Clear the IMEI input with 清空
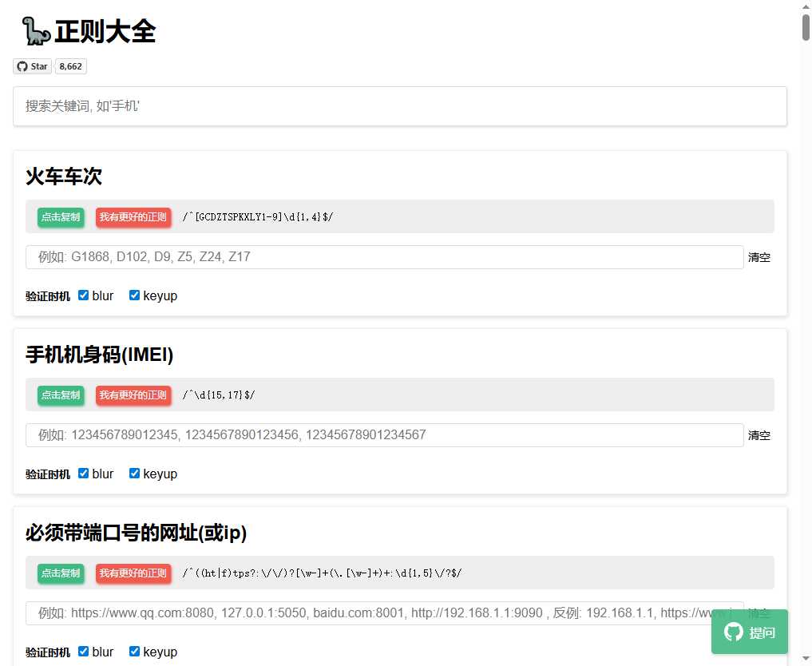The image size is (812, 666). tap(759, 435)
